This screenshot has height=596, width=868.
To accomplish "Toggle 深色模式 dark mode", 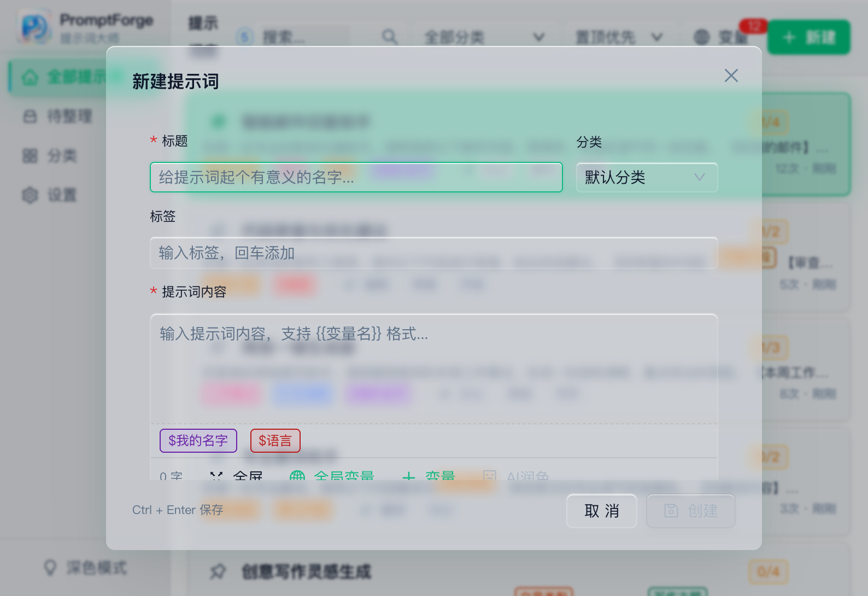I will tap(85, 568).
